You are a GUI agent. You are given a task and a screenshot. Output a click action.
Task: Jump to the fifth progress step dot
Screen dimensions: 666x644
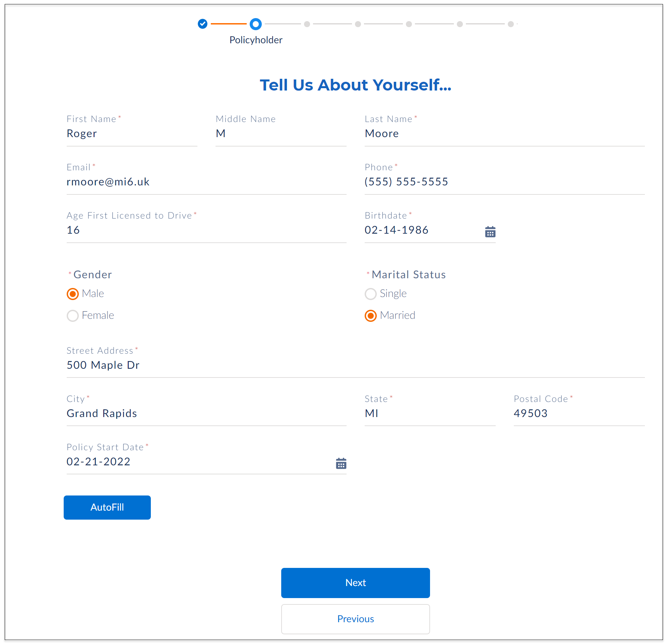tap(409, 24)
